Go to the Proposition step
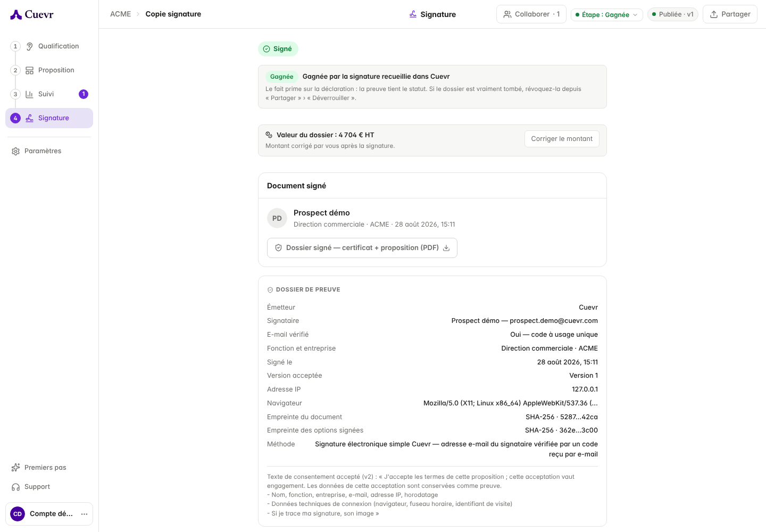The image size is (766, 532). (x=50, y=70)
